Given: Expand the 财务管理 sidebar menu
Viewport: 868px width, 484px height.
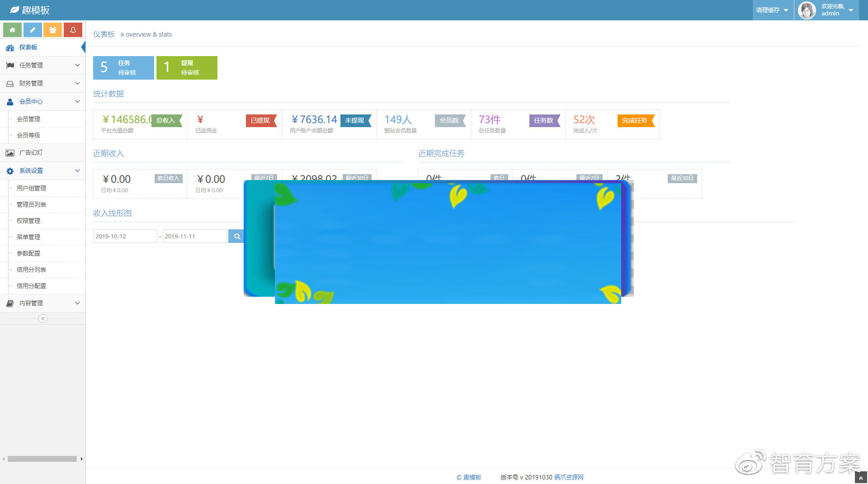Looking at the screenshot, I should coord(42,83).
